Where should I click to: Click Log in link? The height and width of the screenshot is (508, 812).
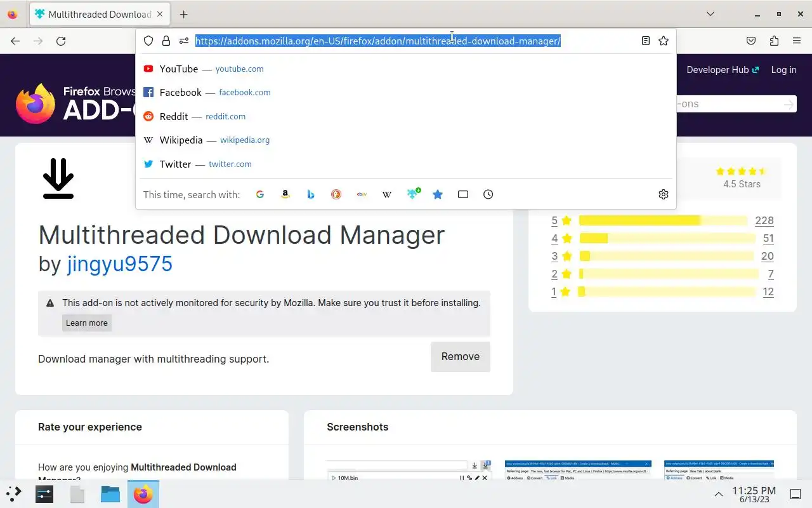[783, 70]
